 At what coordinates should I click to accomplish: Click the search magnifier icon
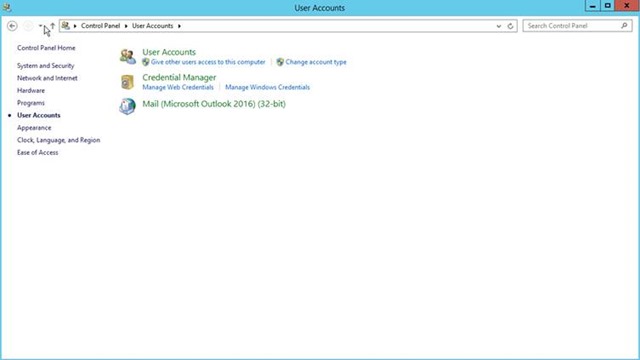[624, 26]
